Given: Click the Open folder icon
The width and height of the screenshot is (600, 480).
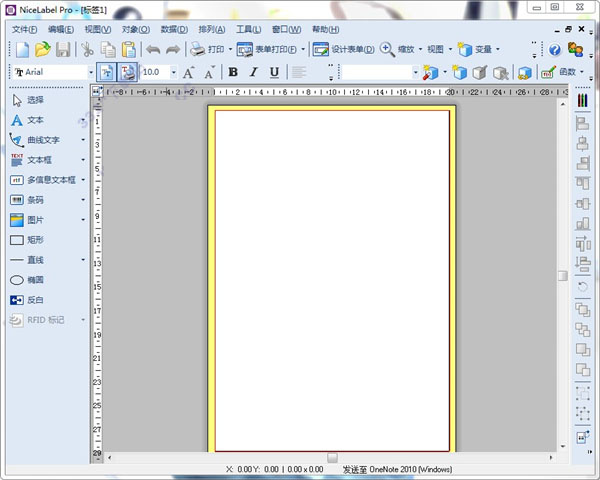Looking at the screenshot, I should (x=42, y=49).
